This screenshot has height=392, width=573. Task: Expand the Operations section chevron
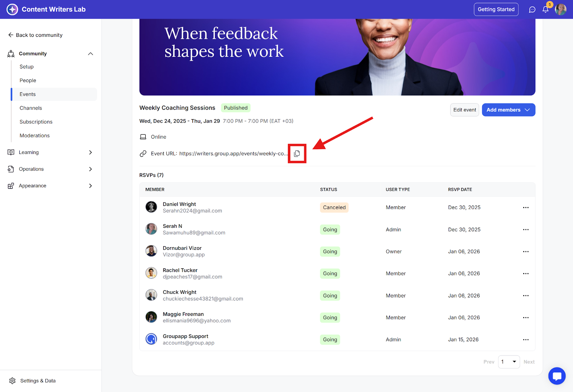coord(91,169)
